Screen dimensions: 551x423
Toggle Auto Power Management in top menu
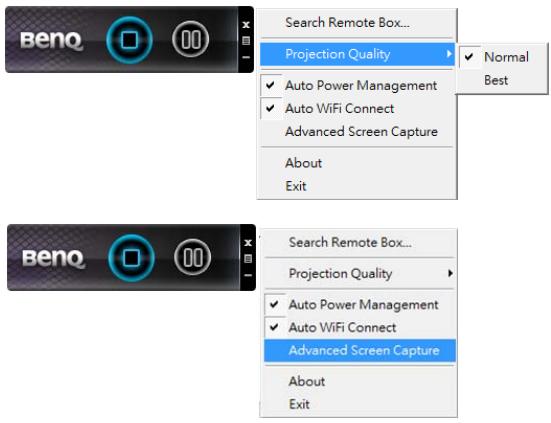(x=356, y=85)
